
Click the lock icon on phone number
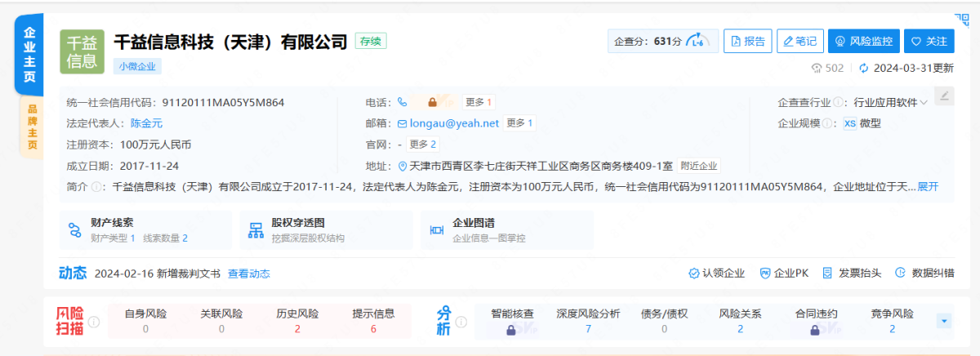pos(433,103)
